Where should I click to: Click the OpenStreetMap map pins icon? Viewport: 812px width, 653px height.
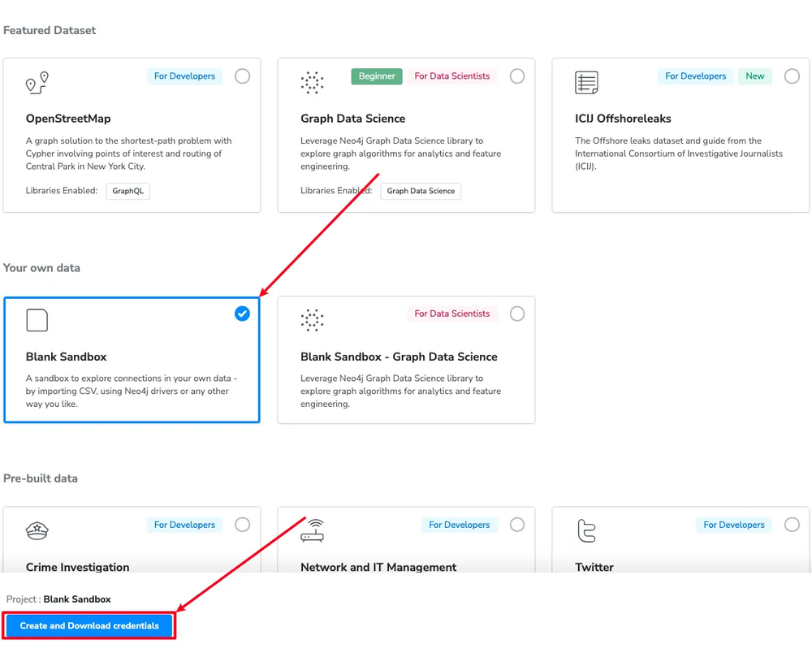37,82
